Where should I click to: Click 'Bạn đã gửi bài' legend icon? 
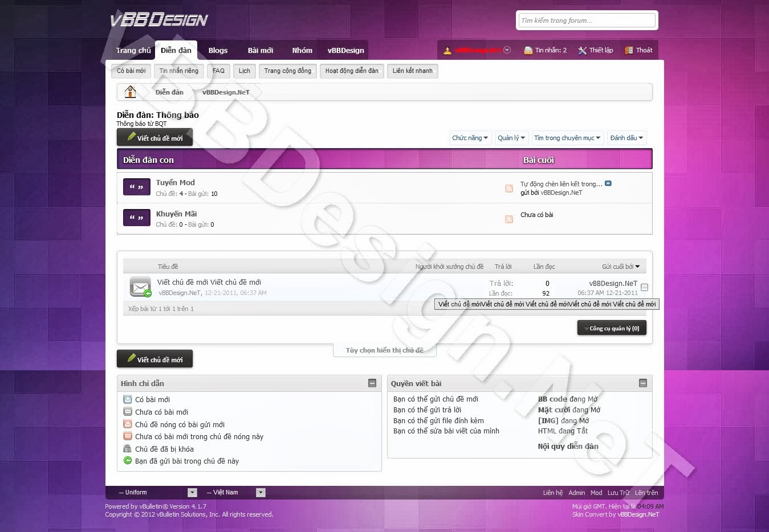(x=128, y=461)
